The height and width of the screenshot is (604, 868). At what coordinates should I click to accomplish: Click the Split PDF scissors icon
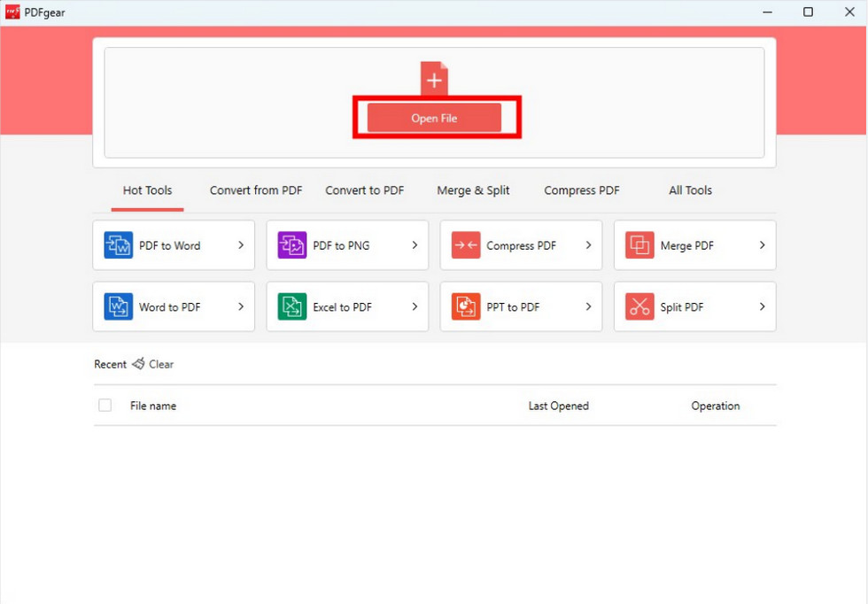point(639,306)
